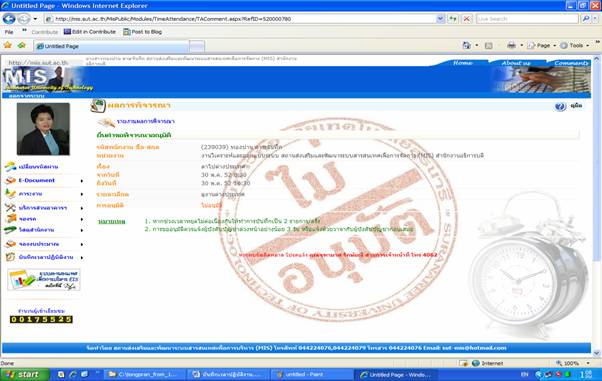This screenshot has height=381, width=602.
Task: Click the blue help question mark icon
Action: (x=561, y=106)
